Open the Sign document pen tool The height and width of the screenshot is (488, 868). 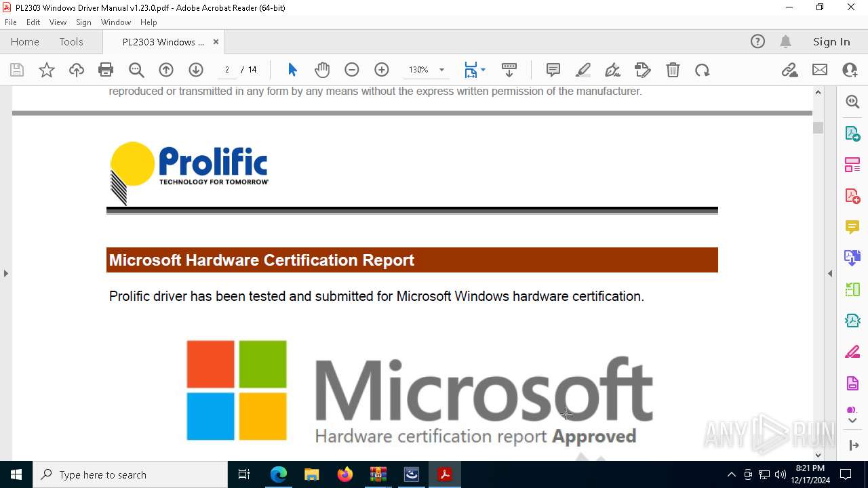(612, 70)
